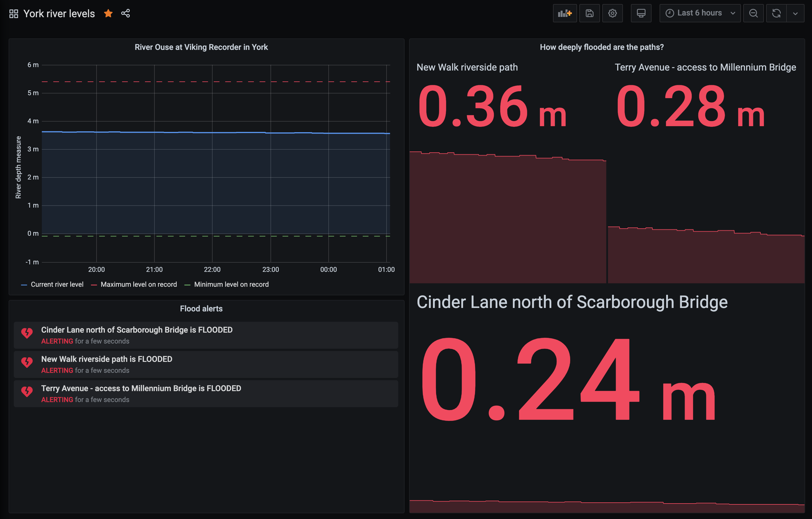Cycle view mode with monitor icon
The image size is (812, 519).
tap(641, 13)
